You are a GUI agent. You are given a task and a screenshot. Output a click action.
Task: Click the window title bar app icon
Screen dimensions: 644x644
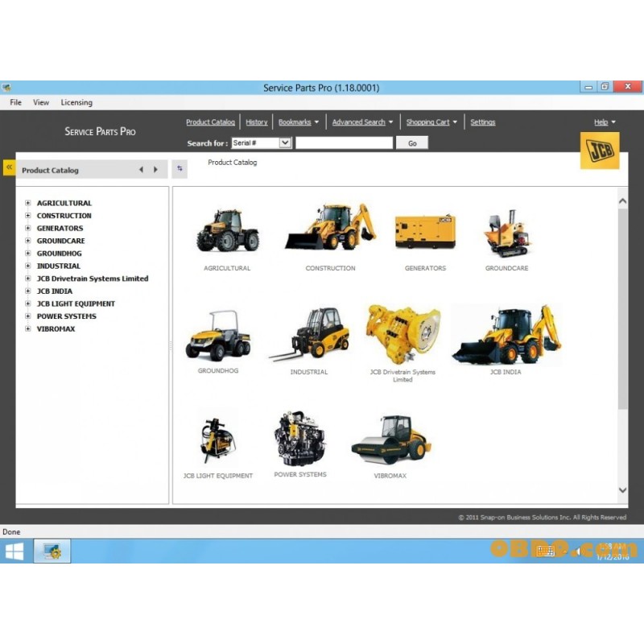tap(6, 87)
